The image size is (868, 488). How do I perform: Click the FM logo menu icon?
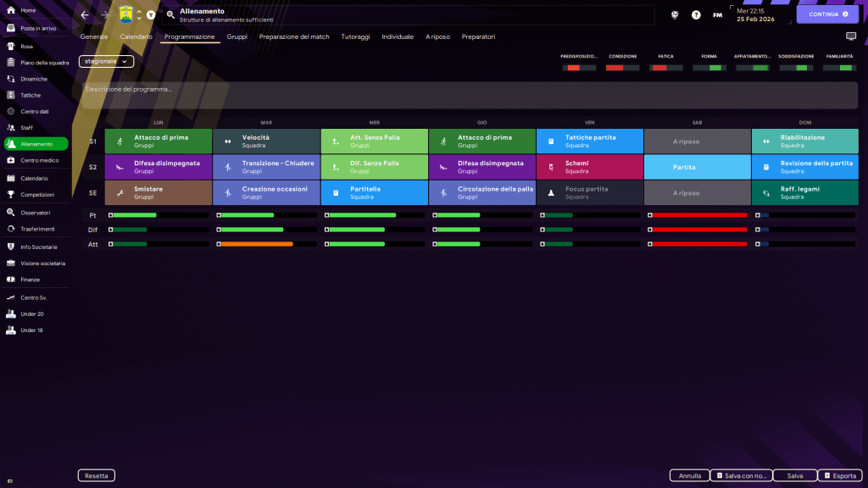click(x=718, y=15)
